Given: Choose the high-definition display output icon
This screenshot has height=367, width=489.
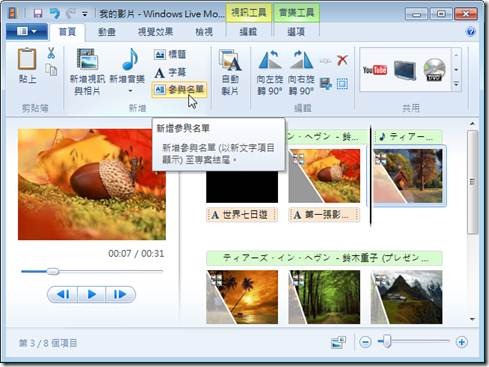Looking at the screenshot, I should [405, 70].
